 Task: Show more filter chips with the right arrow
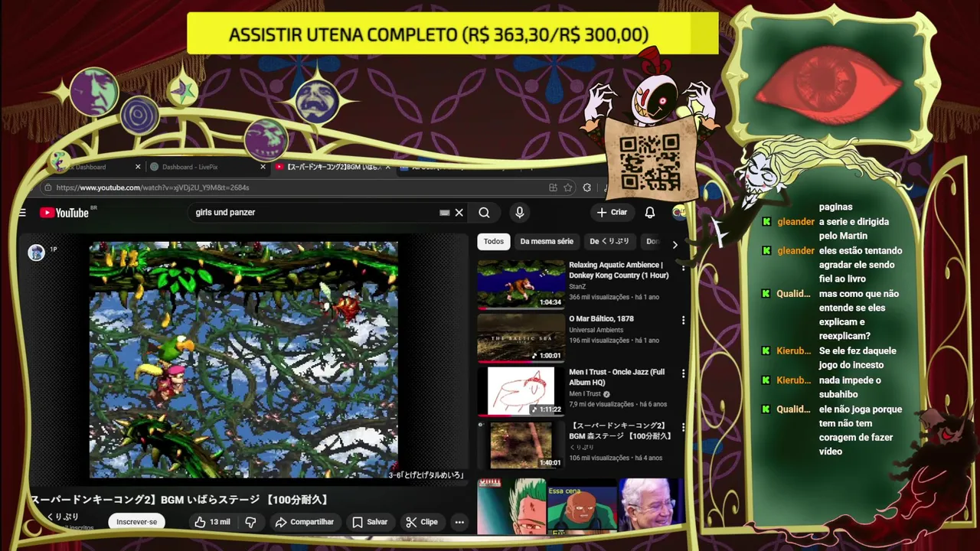[x=675, y=245]
